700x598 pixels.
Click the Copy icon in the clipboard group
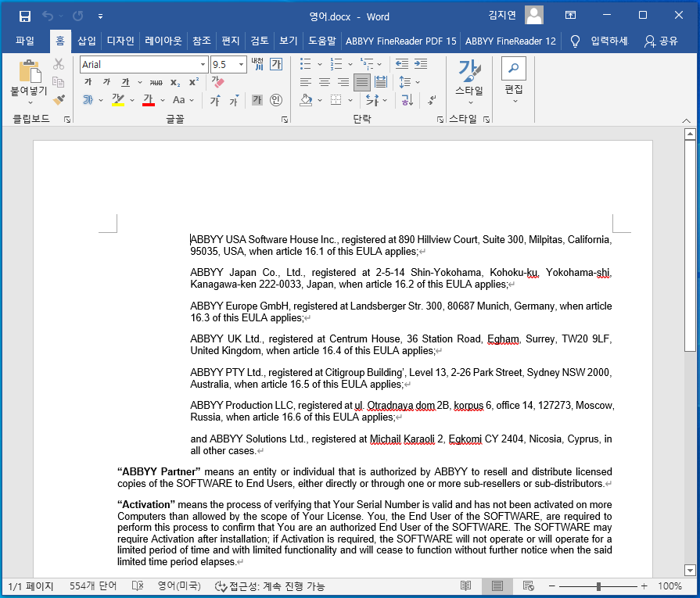59,82
